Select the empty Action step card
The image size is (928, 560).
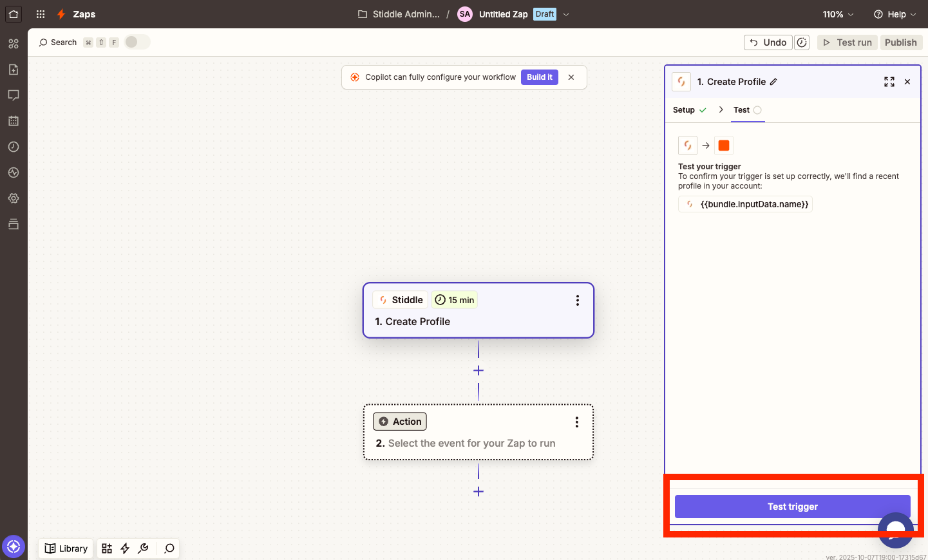478,433
